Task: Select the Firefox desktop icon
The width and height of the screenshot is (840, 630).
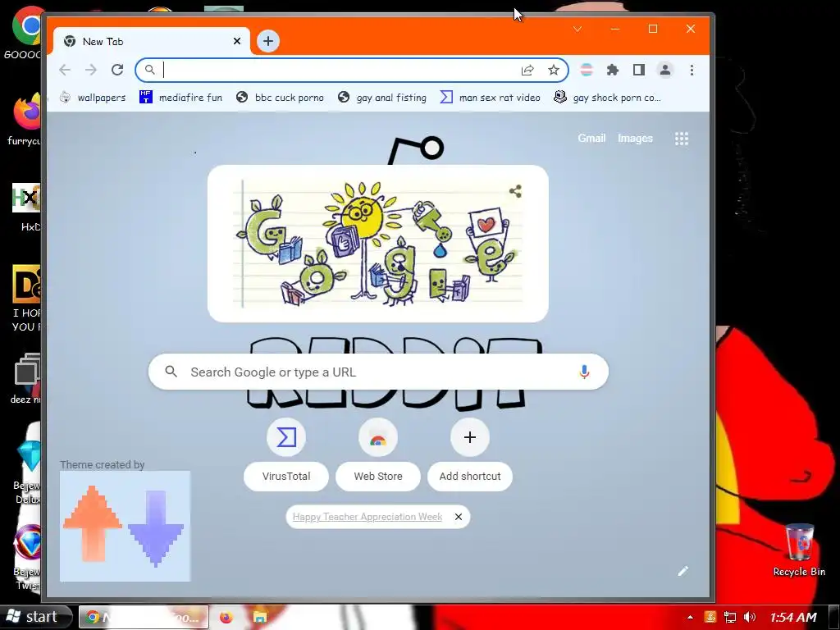Action: tap(25, 119)
